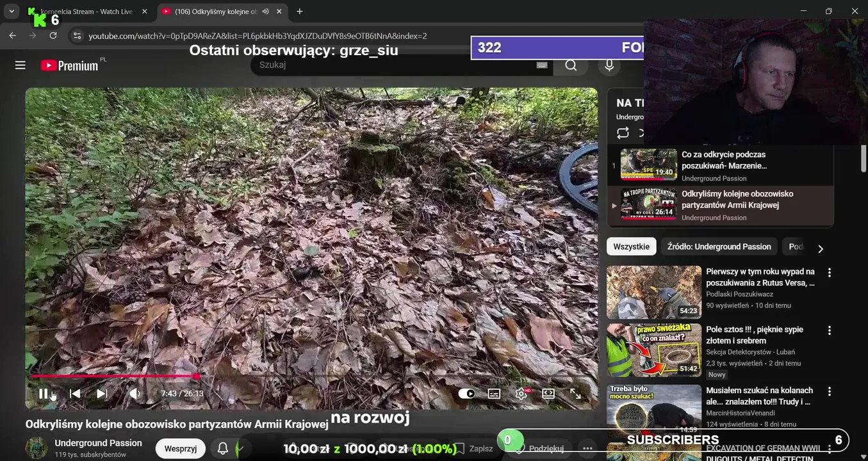Open options menu for 'Musiałem szukać na kolanach'

click(x=830, y=391)
